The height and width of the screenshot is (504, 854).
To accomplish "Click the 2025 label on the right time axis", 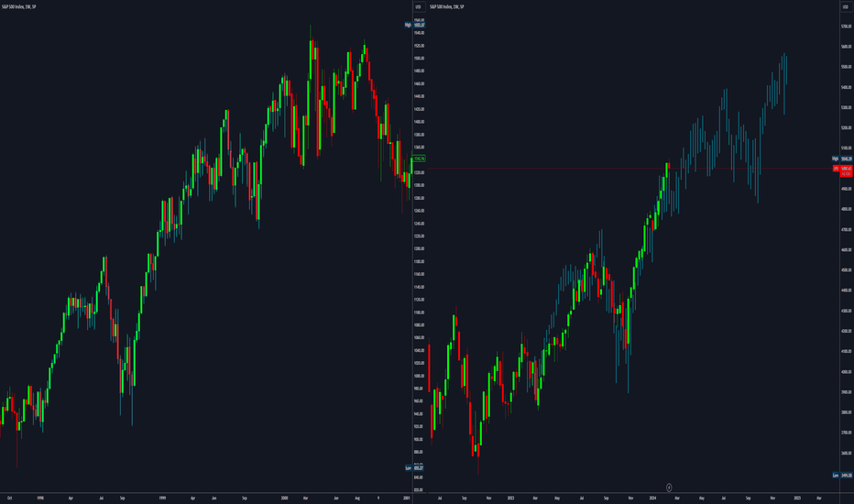I will [797, 498].
